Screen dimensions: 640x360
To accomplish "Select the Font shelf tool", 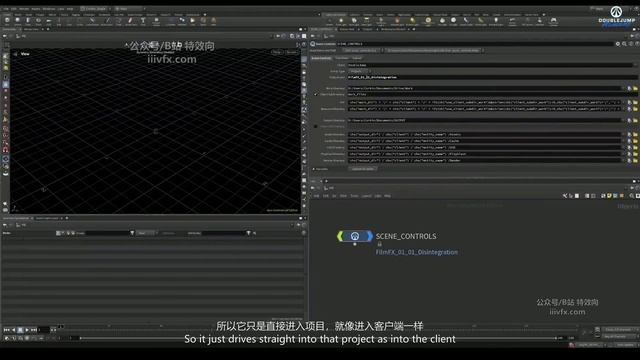I will pos(143,21).
